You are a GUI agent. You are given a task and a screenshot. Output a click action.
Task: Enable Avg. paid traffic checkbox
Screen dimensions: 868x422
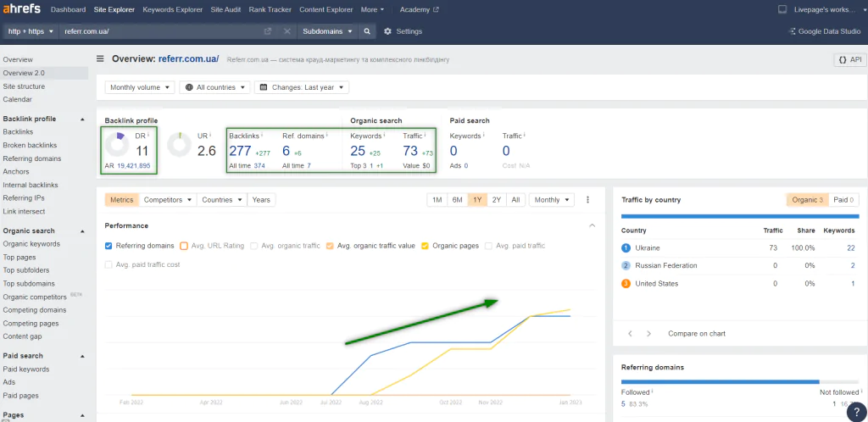tap(489, 246)
